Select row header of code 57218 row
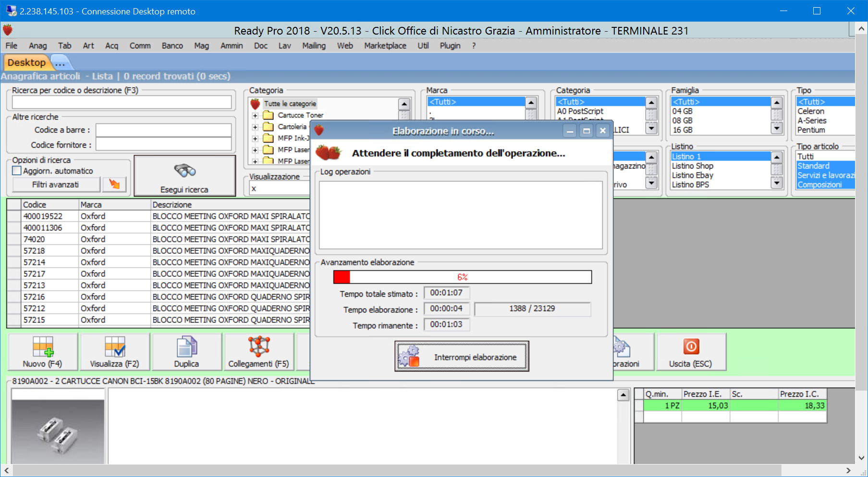Screen dimensions: 868x477 pyautogui.click(x=14, y=251)
